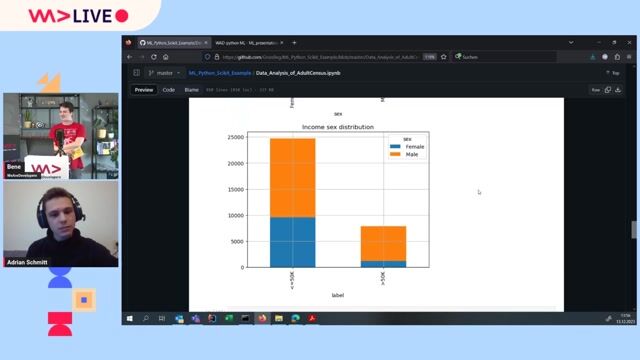Close the ML_Python_Scikit_Example GitHub tab
The height and width of the screenshot is (360, 640).
click(x=206, y=42)
